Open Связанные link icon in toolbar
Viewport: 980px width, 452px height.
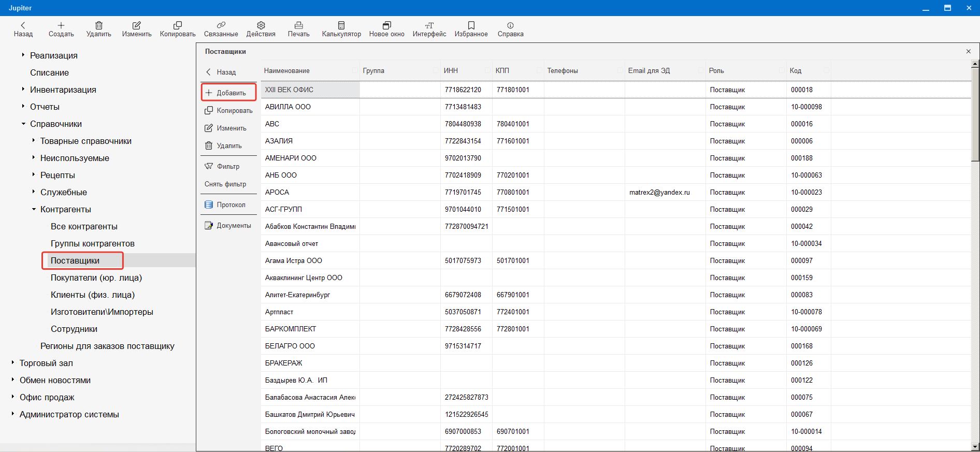pyautogui.click(x=221, y=25)
